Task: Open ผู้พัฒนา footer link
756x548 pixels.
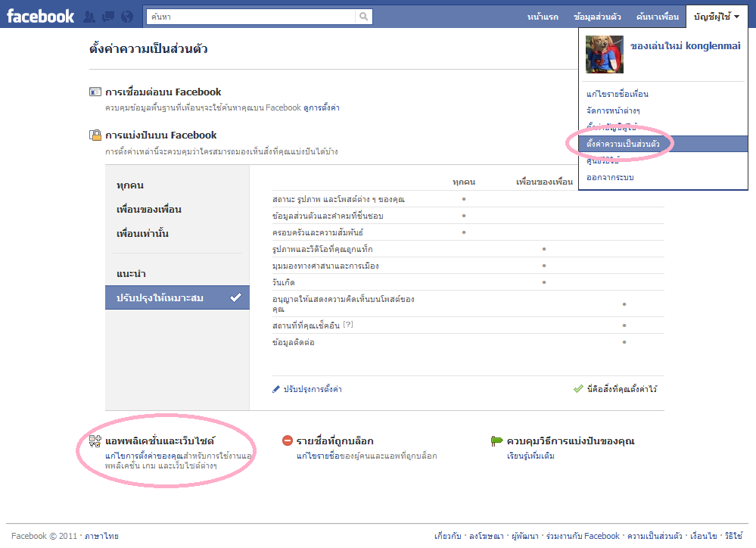Action: point(524,536)
